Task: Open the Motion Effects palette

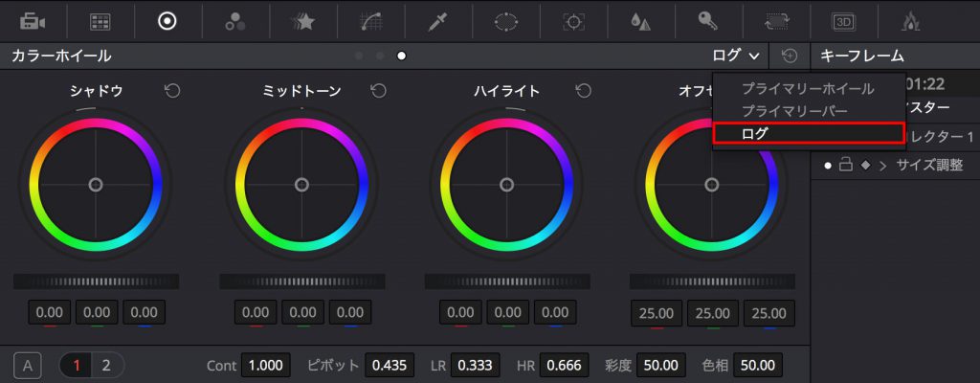Action: coord(302,22)
